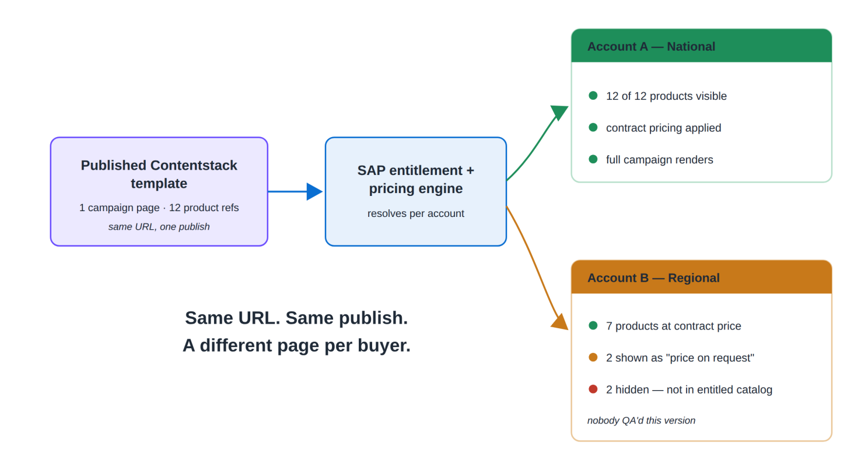This screenshot has height=470, width=868.
Task: Click the 'same URL, one publish' caption
Action: [159, 227]
